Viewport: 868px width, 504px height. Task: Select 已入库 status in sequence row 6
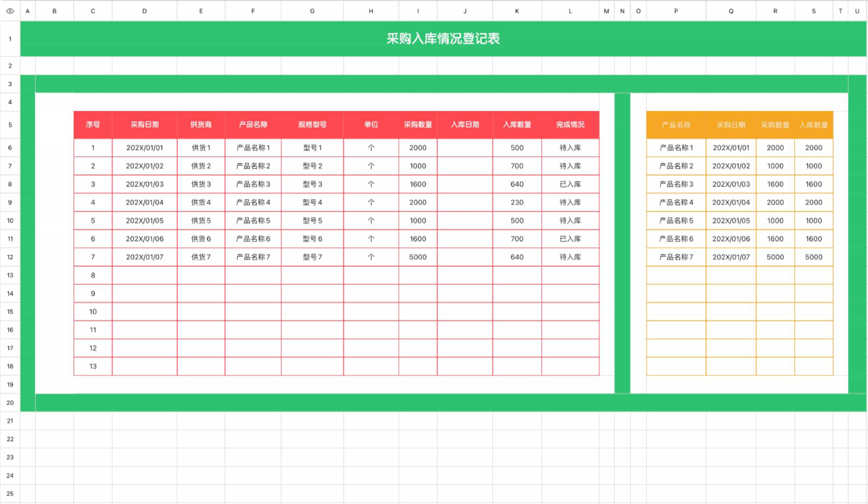pyautogui.click(x=570, y=239)
